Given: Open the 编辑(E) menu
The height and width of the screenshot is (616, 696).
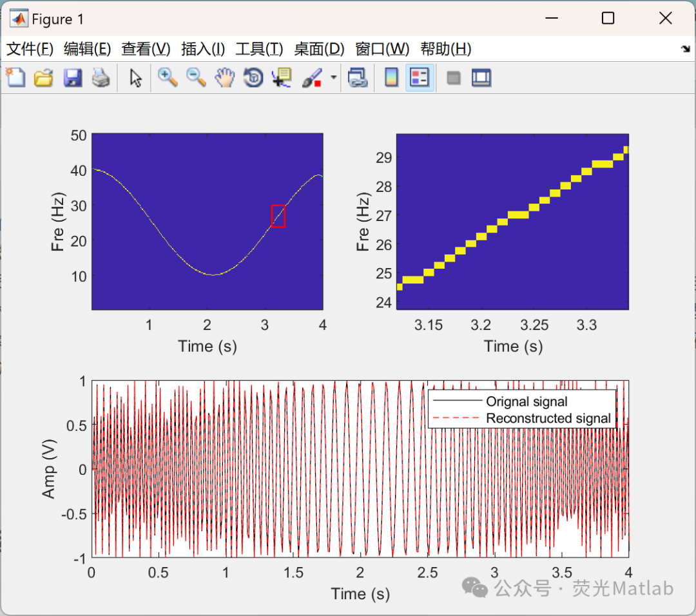Looking at the screenshot, I should [x=87, y=49].
